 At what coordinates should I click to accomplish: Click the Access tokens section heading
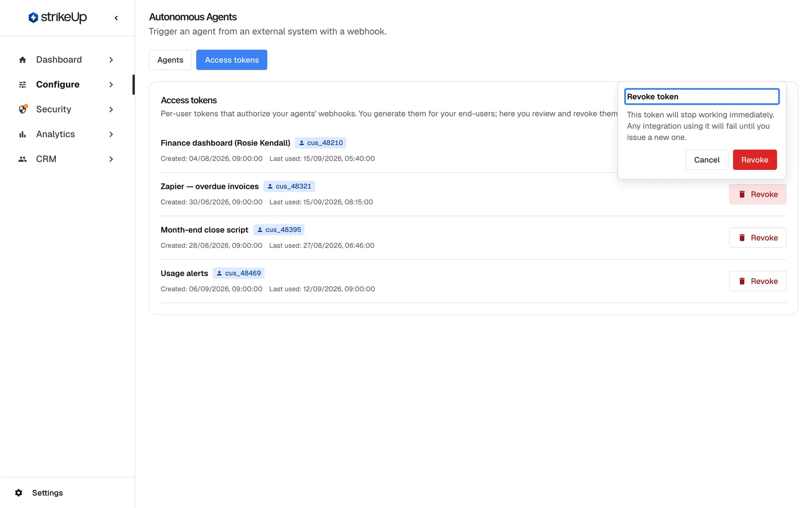point(189,100)
